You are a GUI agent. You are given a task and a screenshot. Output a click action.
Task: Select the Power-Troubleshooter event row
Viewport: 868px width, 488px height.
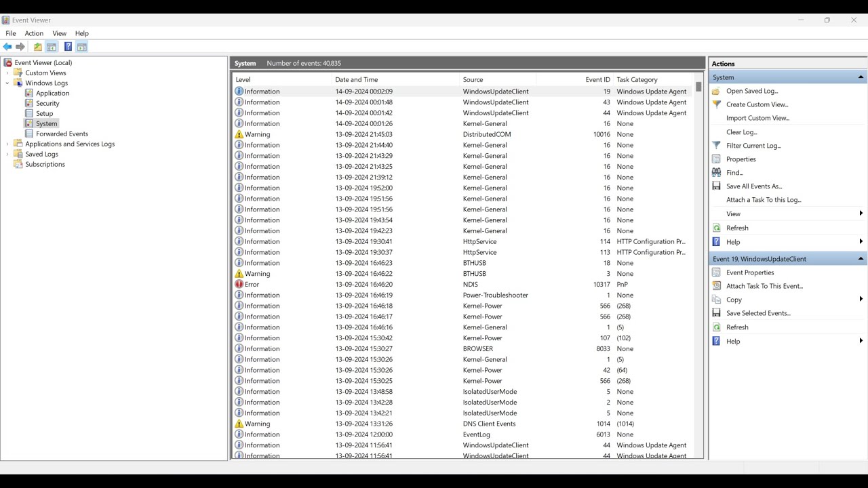[463, 295]
